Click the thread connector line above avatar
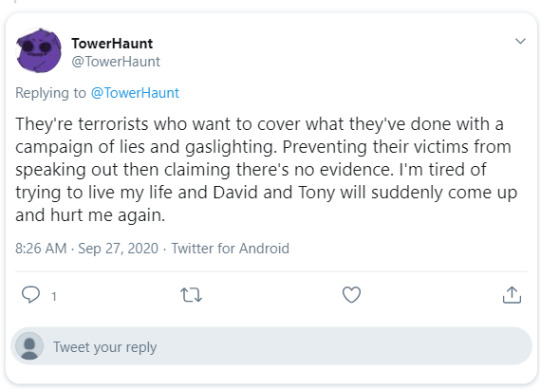 tap(15, 1)
